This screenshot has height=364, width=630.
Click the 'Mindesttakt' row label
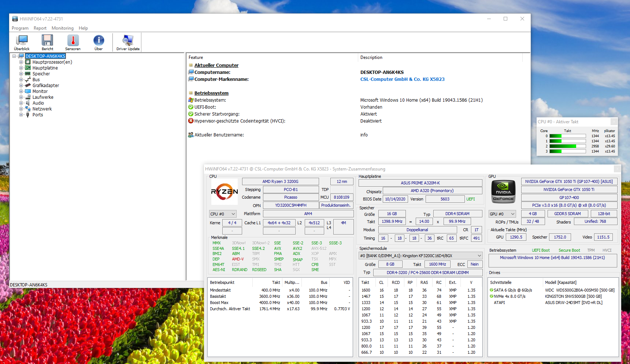(220, 290)
